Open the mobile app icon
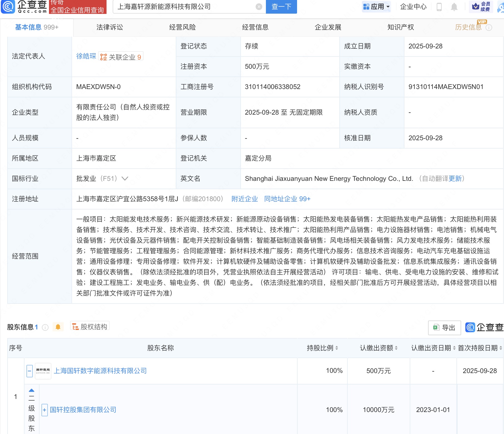Image resolution: width=504 pixels, height=434 pixels. click(x=439, y=7)
